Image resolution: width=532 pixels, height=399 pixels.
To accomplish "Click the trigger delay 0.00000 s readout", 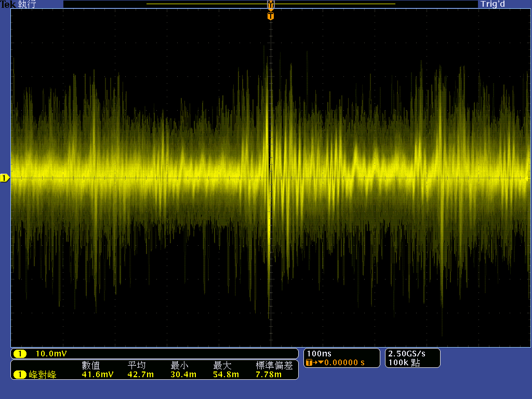I will pos(344,363).
